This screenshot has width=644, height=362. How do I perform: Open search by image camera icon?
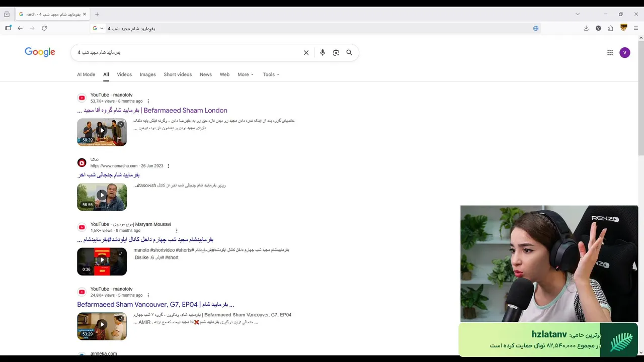[x=336, y=52]
